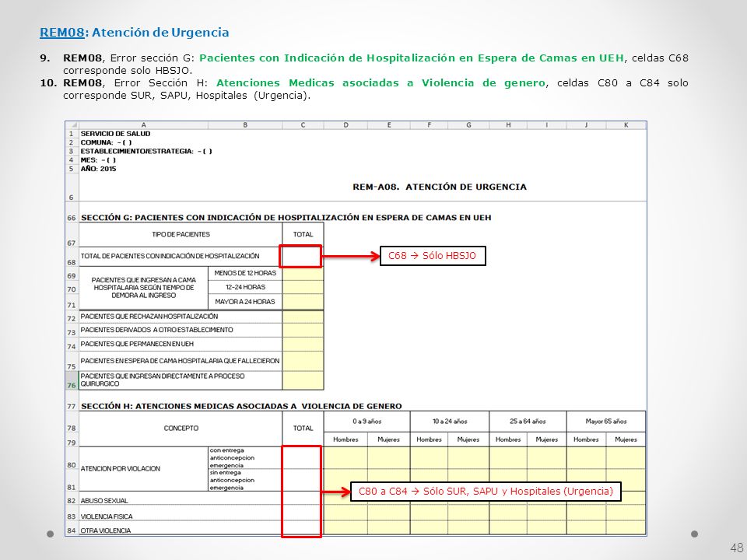
Task: Click the 'MES: - ( )' cell
Action: (98, 160)
